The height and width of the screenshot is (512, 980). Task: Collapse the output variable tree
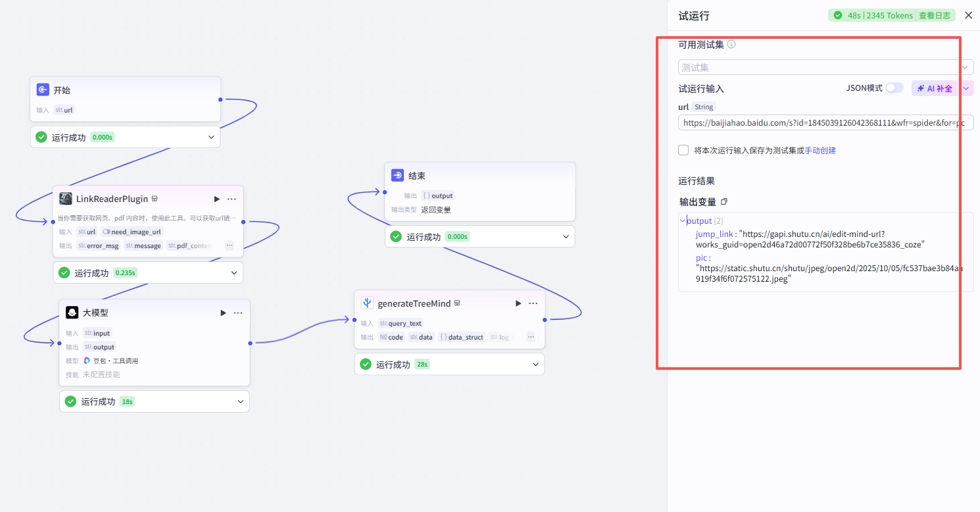683,220
